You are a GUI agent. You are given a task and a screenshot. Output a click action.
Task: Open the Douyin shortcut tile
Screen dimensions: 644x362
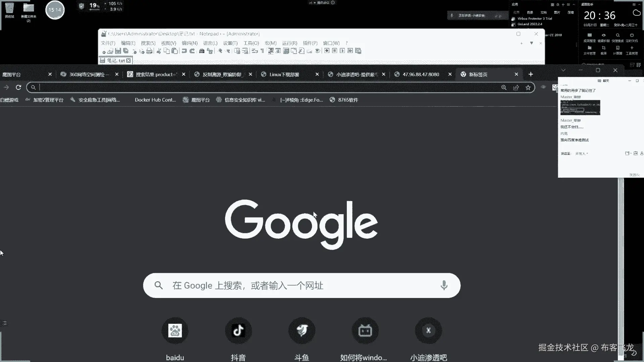[x=238, y=330]
